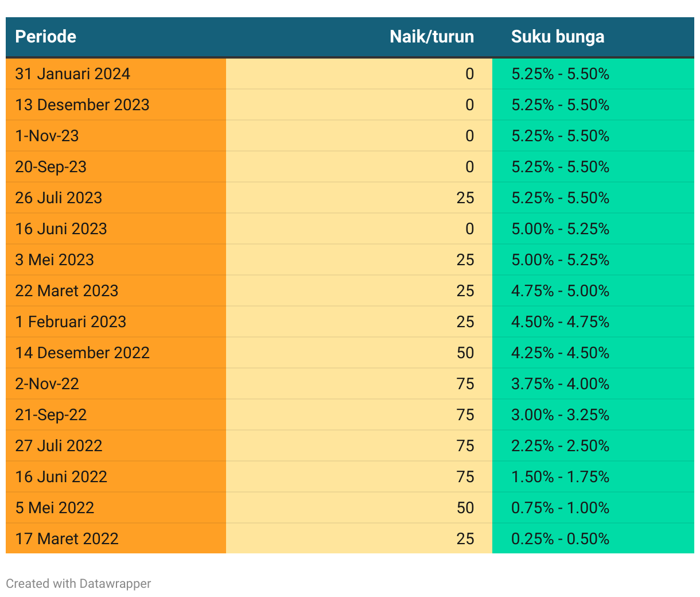This screenshot has height=597, width=700.
Task: Click the 3.00% - 3.25% rate cell
Action: coord(560,415)
